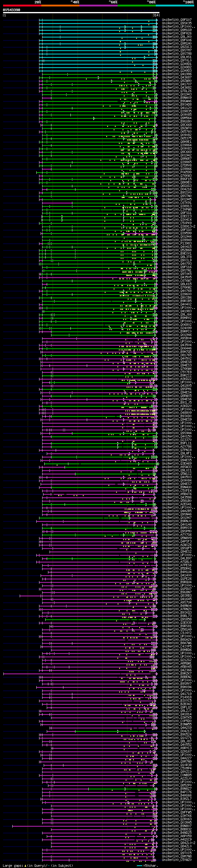Select UniRef100_A8P059 label
The width and height of the screenshot is (197, 868).
(x=177, y=836)
